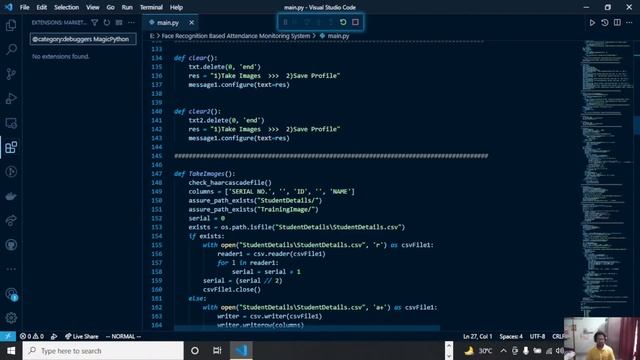Refresh the extensions list
This screenshot has width=640, height=360.
click(107, 22)
